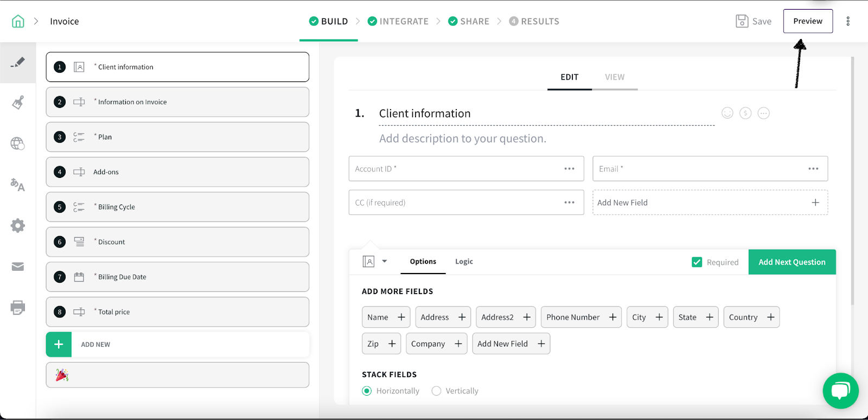Open the three-dot more menu
The image size is (868, 420).
848,21
